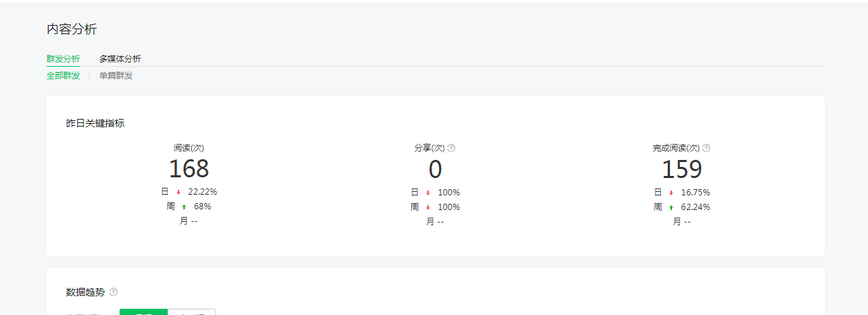Open help icon next to 完成阅读(次)

coord(706,148)
